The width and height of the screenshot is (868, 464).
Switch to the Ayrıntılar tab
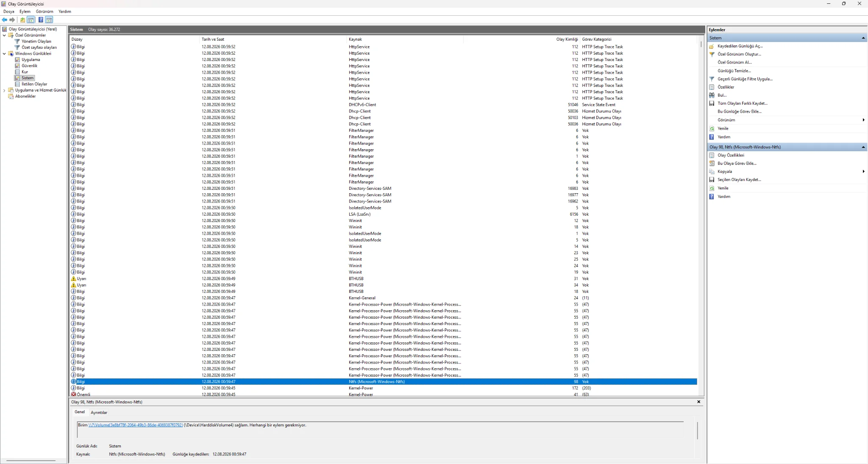click(x=99, y=412)
